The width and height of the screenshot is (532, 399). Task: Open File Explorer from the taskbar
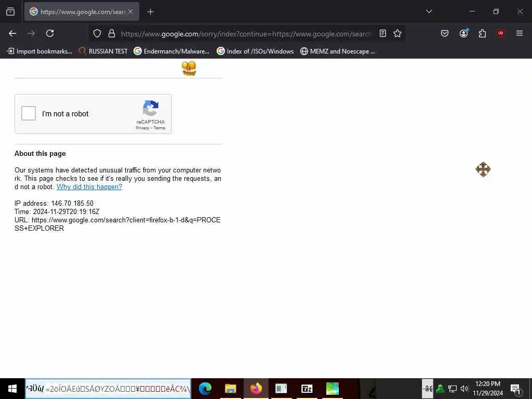[230, 389]
